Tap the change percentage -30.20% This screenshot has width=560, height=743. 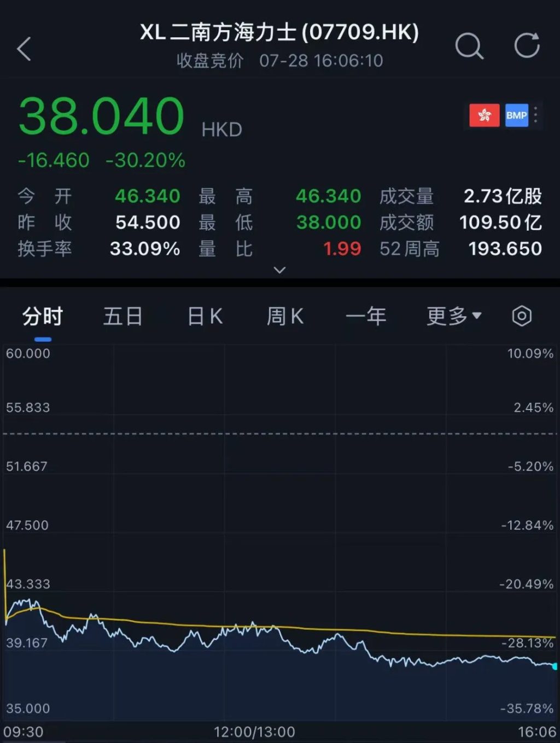[x=145, y=160]
